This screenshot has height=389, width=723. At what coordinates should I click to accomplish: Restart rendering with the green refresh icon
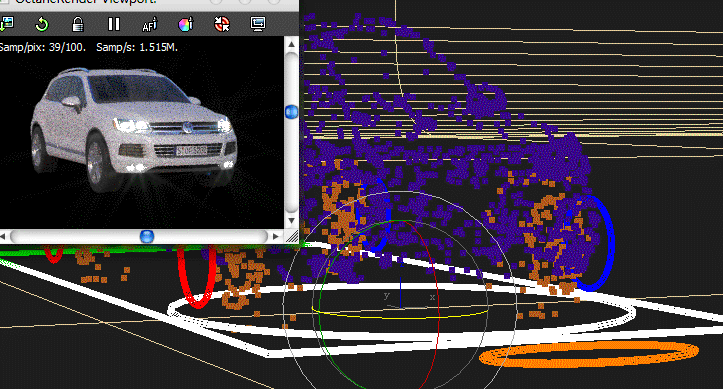pos(42,24)
